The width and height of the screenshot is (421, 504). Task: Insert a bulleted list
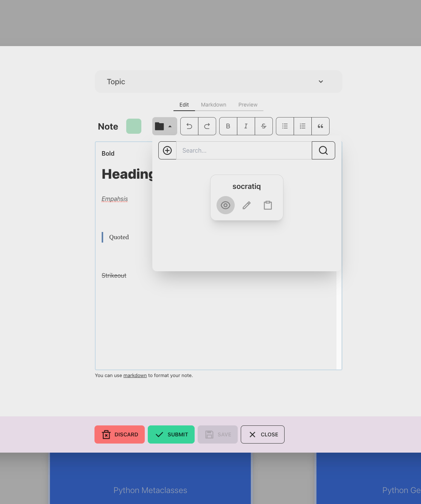point(285,126)
